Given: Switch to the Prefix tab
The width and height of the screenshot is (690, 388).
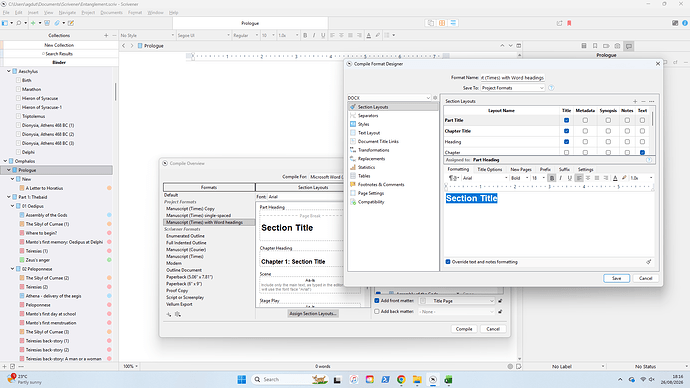Looking at the screenshot, I should click(545, 169).
